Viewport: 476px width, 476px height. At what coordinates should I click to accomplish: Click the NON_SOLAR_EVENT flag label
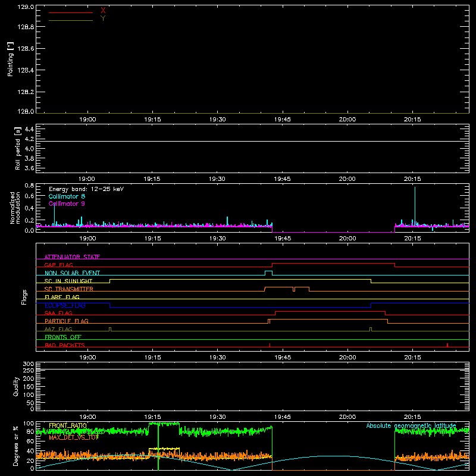point(72,273)
